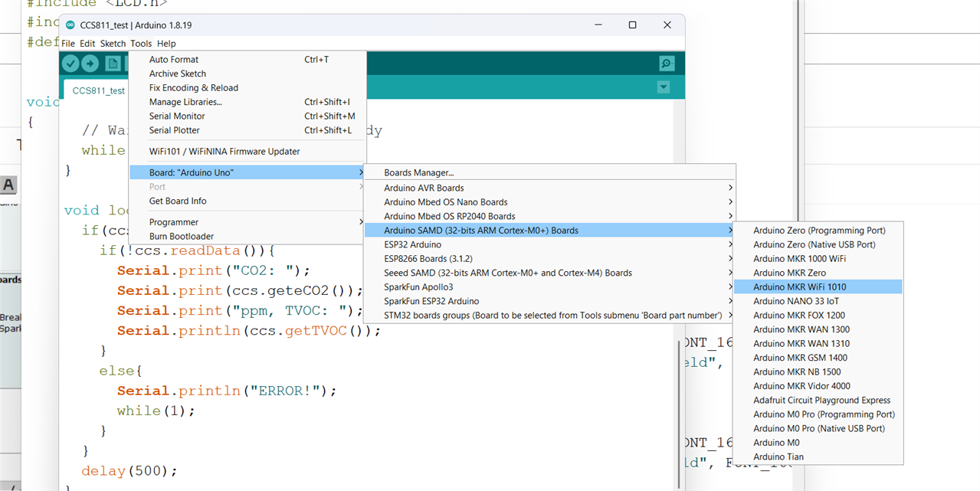Select Arduino M0 Pro (Native USB Port)
The width and height of the screenshot is (980, 491).
click(818, 429)
